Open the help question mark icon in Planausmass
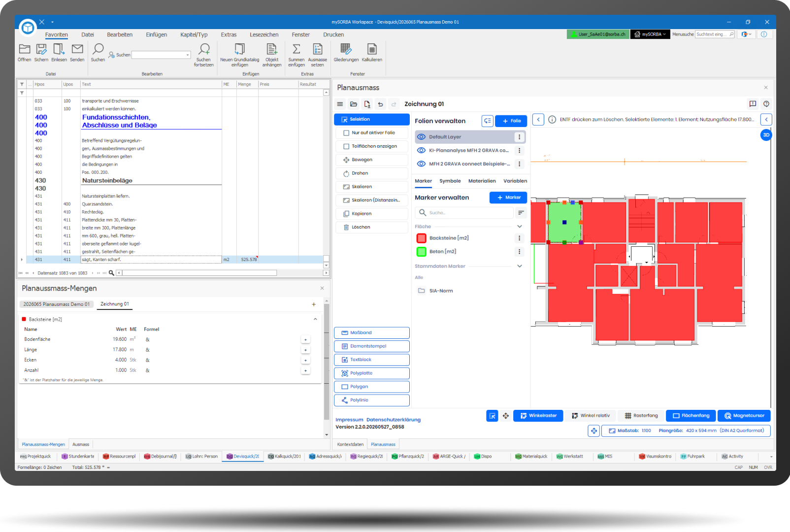 pyautogui.click(x=766, y=104)
